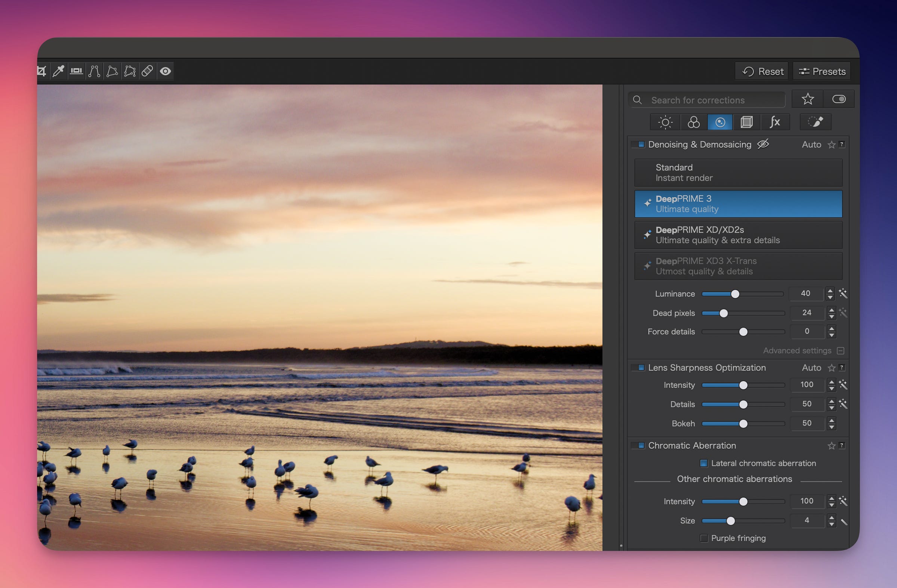Choose DeepPRIME XD/XD2s denoising mode
Screen dimensions: 897x588
[738, 235]
